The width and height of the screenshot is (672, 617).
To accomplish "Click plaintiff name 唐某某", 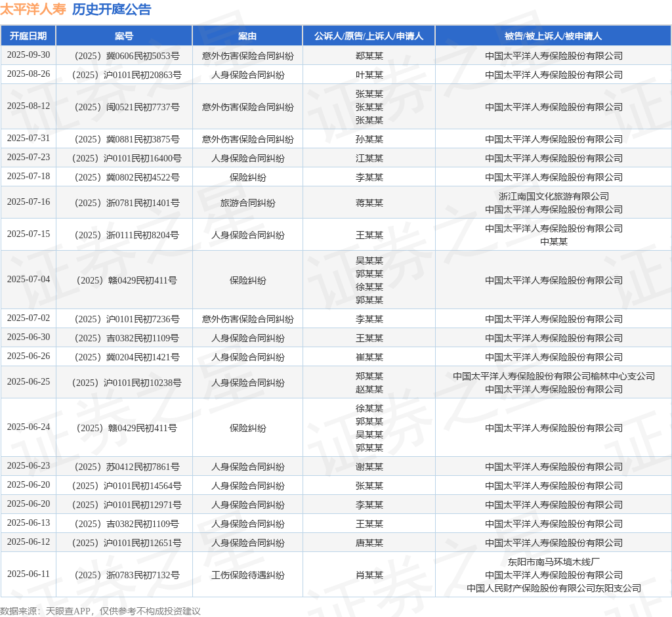I will (x=369, y=543).
